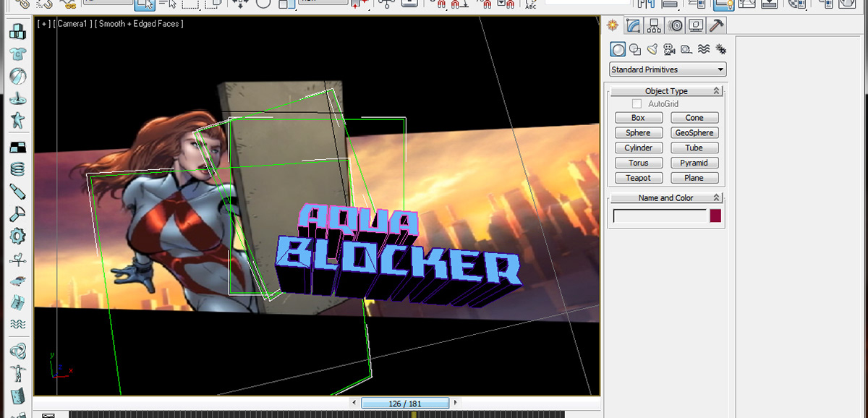Click the Sphere primitive button
The image size is (868, 418).
(638, 133)
